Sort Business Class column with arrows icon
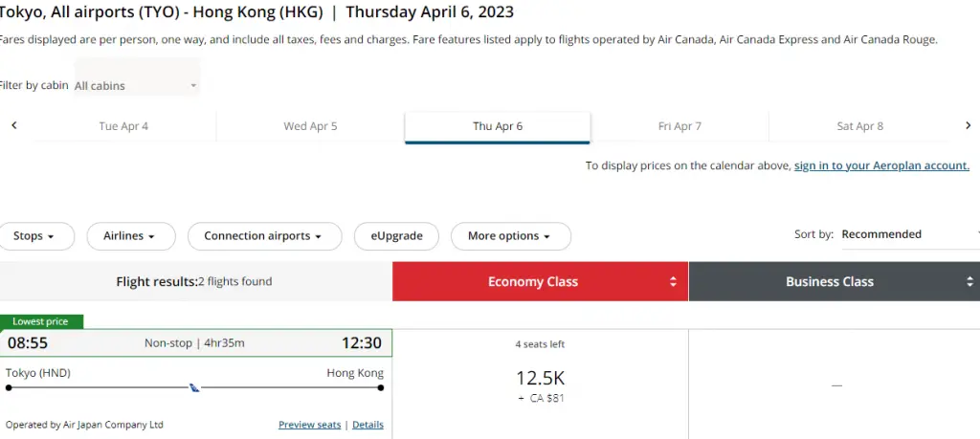The width and height of the screenshot is (980, 439). [x=969, y=281]
